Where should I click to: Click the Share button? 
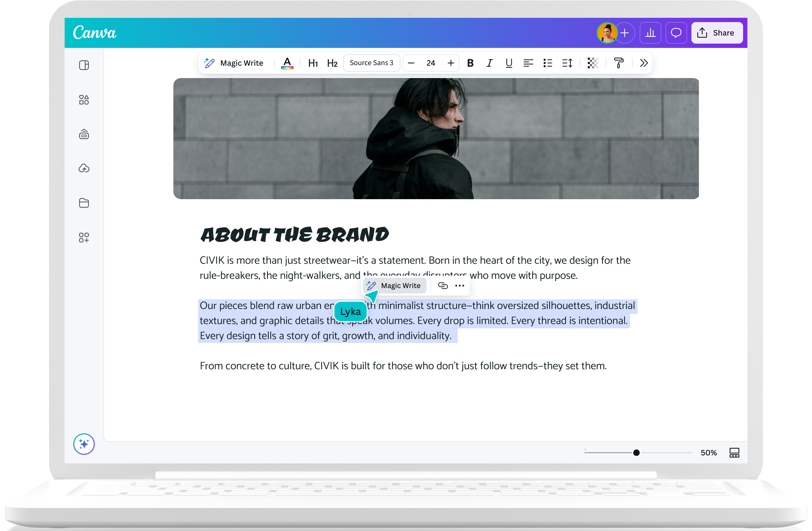pos(716,33)
